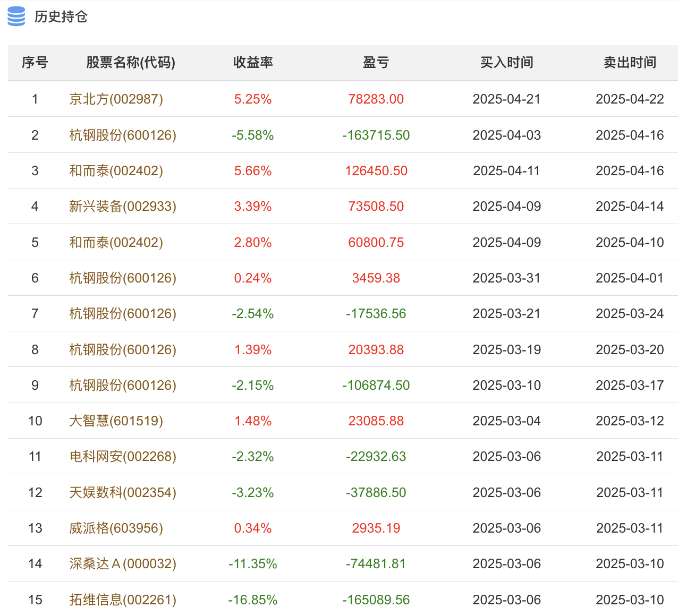This screenshot has width=678, height=616.
Task: Click the loss amount -17536.56
Action: click(376, 313)
